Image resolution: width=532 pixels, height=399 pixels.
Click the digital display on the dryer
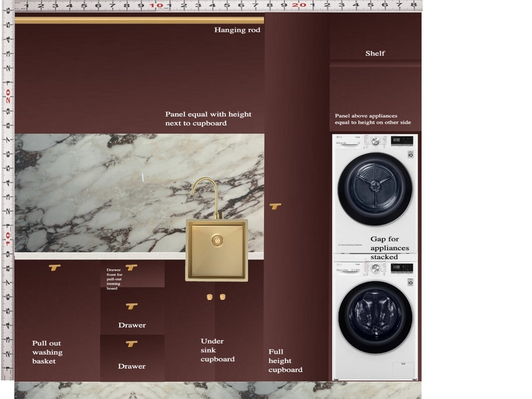pos(402,140)
